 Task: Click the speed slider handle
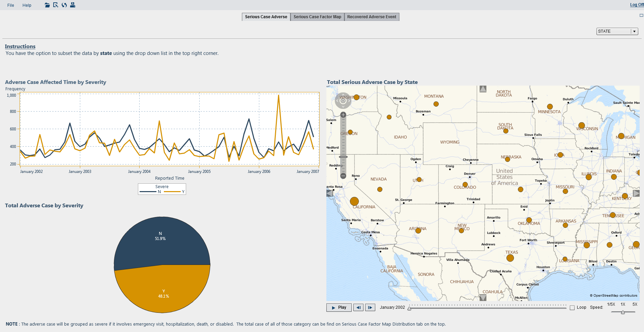tap(623, 312)
